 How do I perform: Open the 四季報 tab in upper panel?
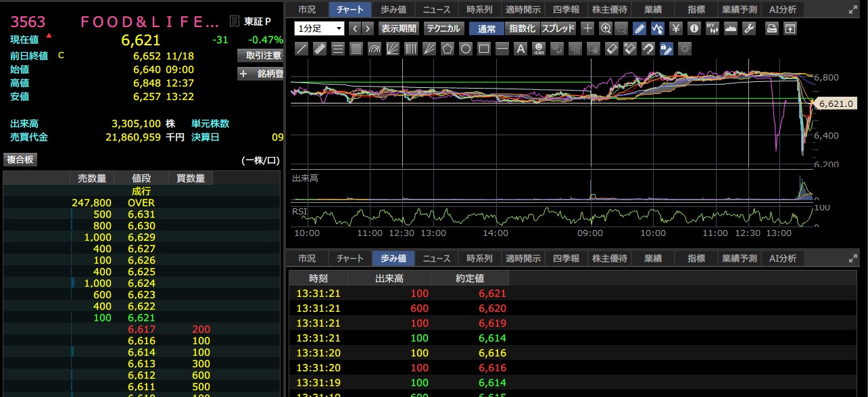pos(566,9)
